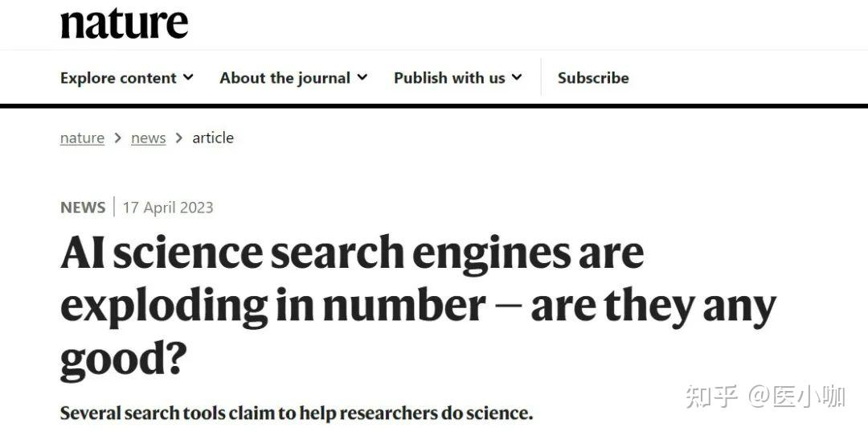Click the @医小咖 username watermark

(797, 397)
